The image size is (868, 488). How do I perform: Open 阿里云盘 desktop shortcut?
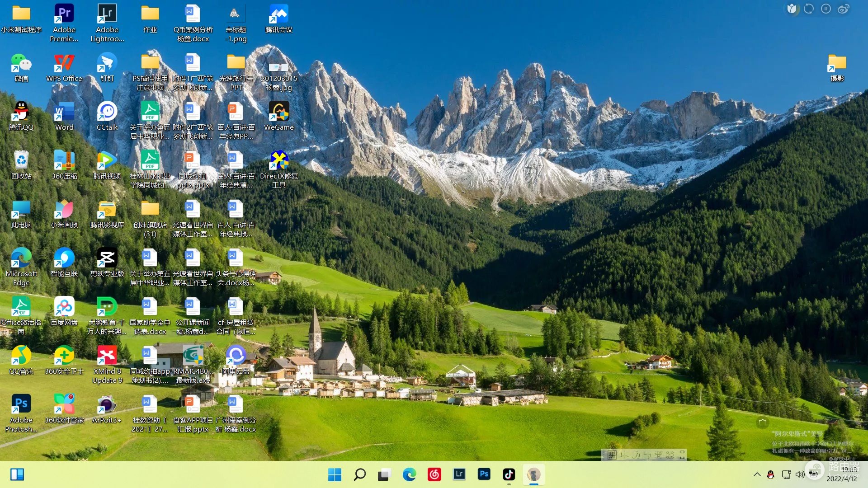click(x=236, y=361)
